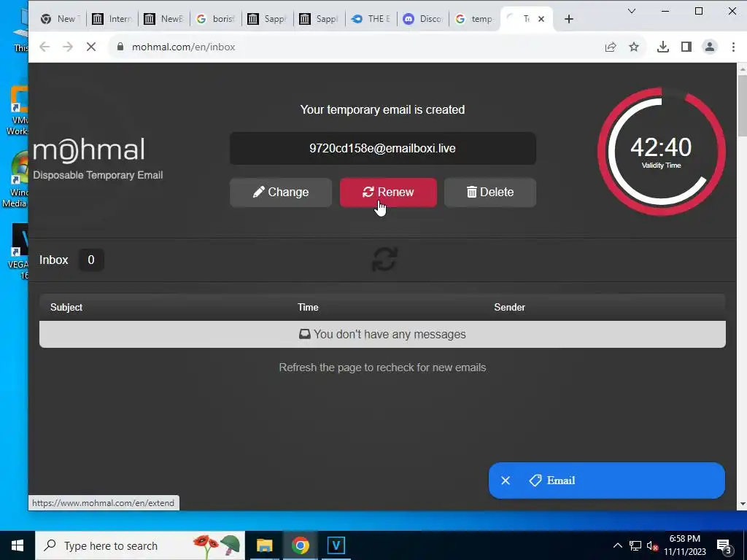The image size is (747, 560).
Task: Click the address bar showing mohmal.com/en/inbox
Action: click(x=352, y=47)
